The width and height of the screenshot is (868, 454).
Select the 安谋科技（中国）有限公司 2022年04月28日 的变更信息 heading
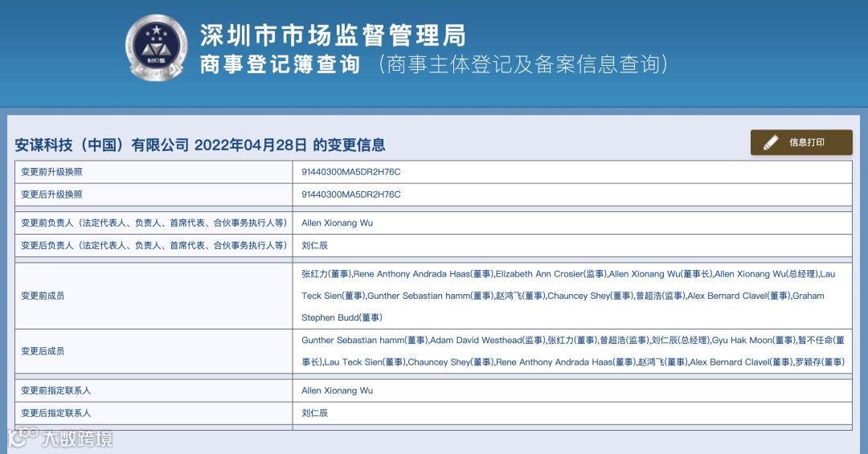coord(200,145)
